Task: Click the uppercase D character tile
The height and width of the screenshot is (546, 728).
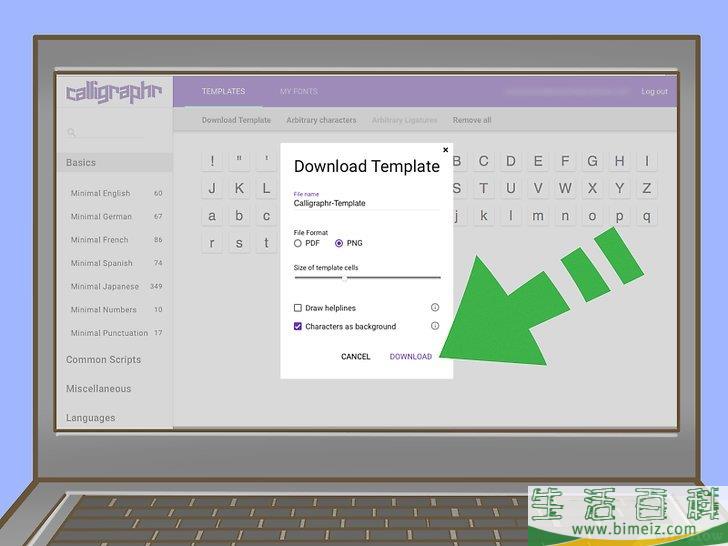Action: (511, 161)
